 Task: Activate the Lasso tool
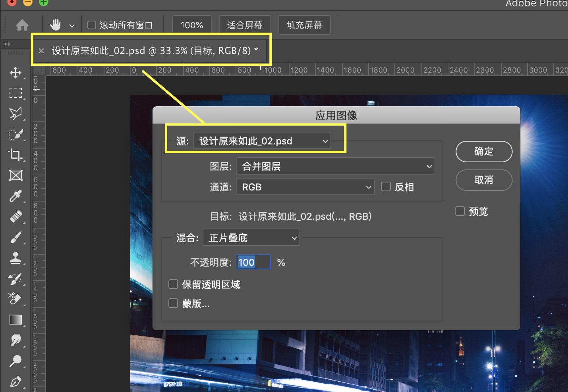(x=16, y=113)
